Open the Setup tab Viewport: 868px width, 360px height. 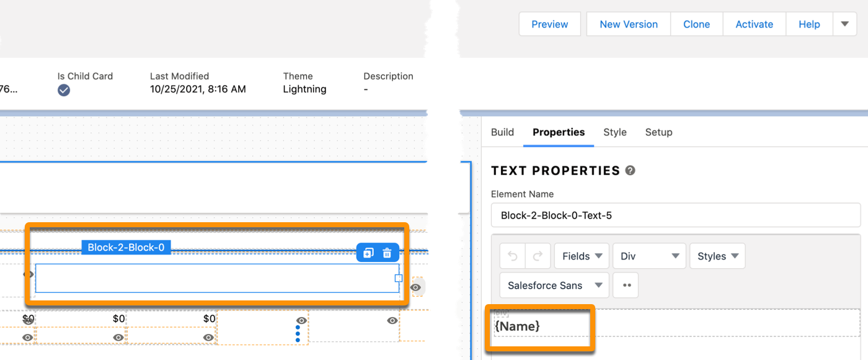(658, 132)
